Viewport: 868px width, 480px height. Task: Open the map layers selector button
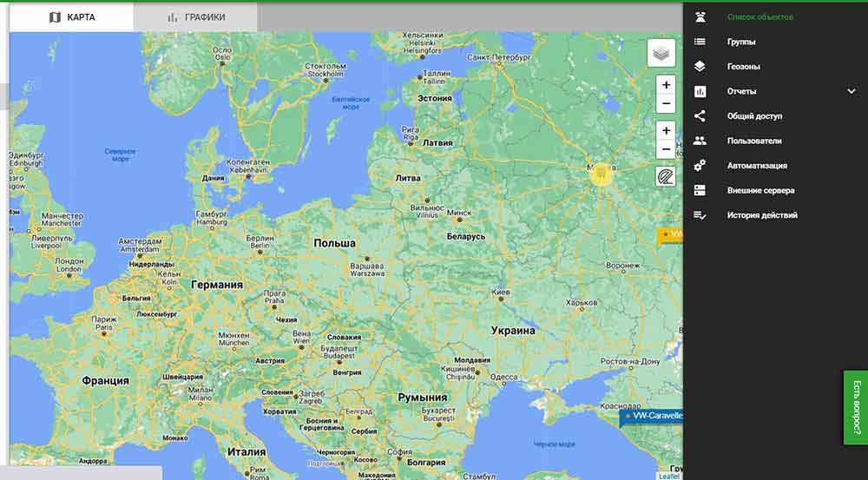tap(661, 53)
